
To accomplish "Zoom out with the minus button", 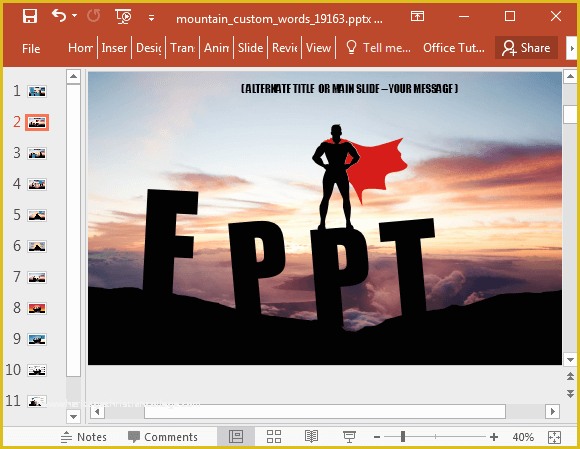I will pos(377,437).
